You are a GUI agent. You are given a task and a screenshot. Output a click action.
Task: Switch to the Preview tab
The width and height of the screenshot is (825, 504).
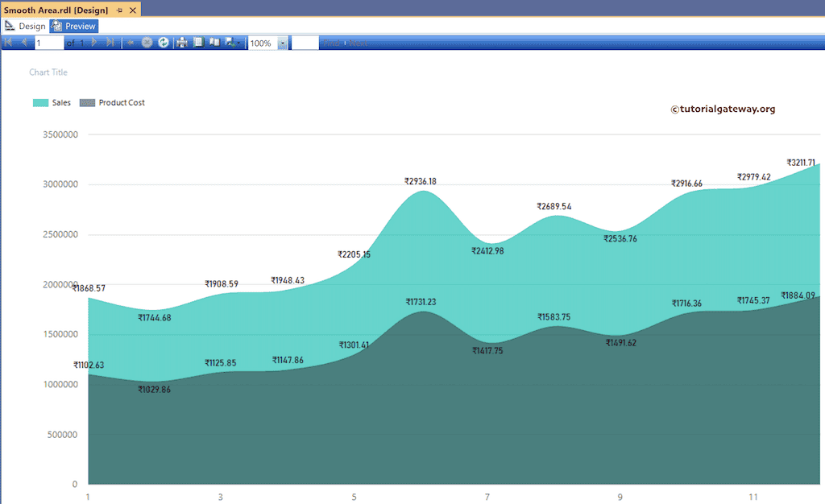tap(74, 26)
